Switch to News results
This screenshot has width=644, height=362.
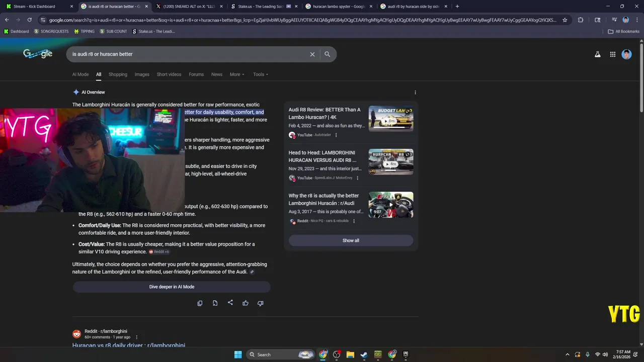217,74
